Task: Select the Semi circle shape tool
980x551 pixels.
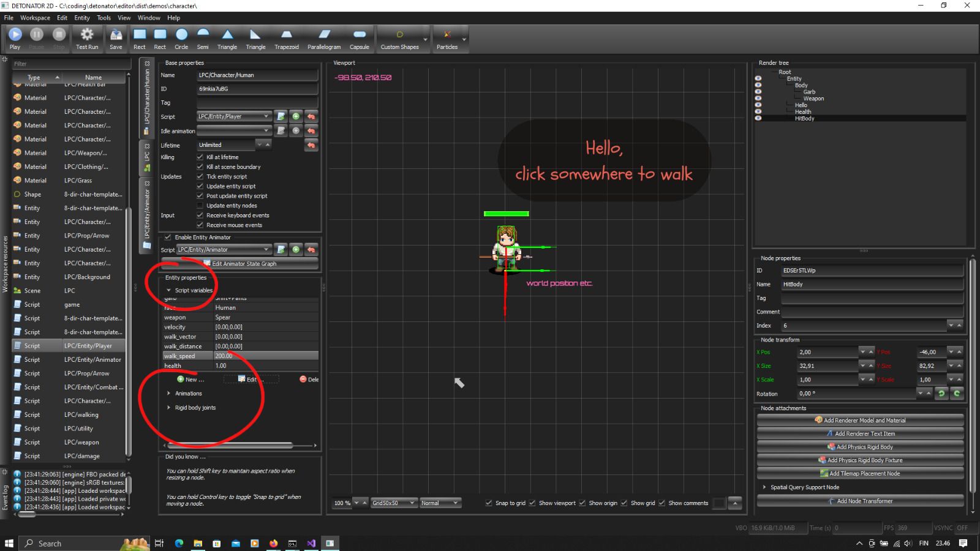Action: (203, 38)
